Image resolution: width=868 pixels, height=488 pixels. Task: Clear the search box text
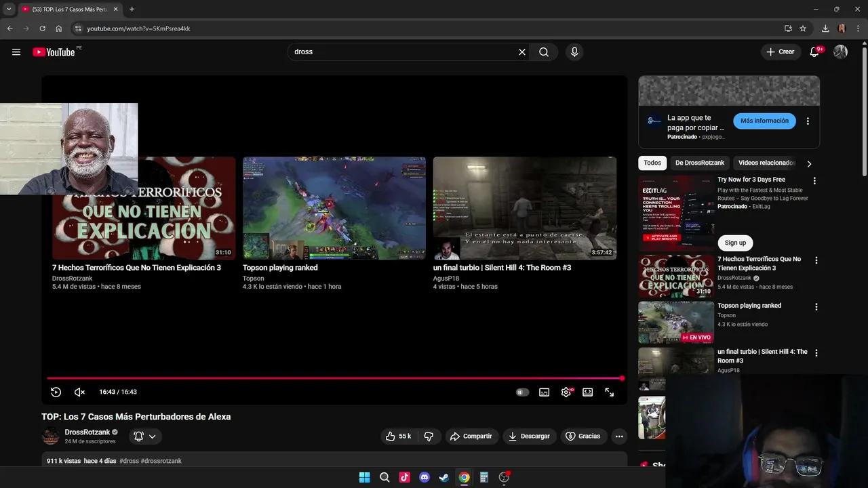pyautogui.click(x=522, y=52)
